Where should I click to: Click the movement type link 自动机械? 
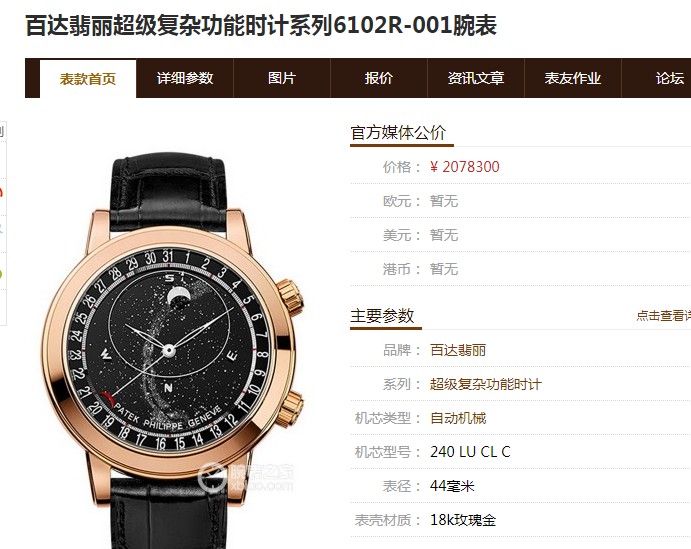458,418
